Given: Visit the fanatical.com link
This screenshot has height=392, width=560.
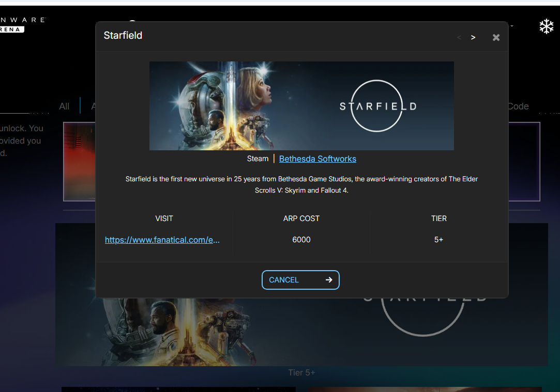Looking at the screenshot, I should tap(162, 240).
